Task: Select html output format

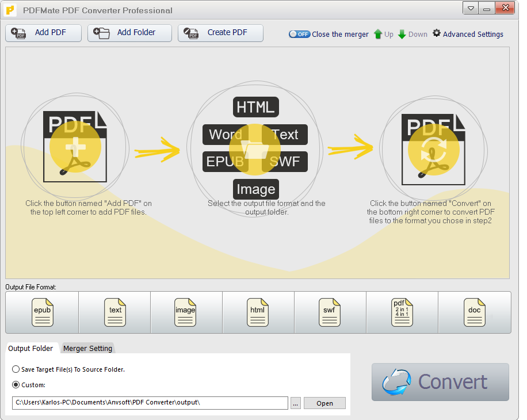Action: click(258, 312)
